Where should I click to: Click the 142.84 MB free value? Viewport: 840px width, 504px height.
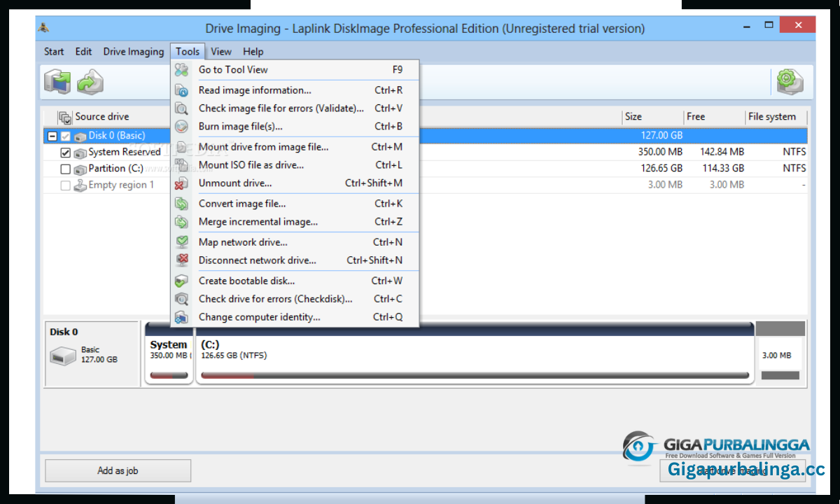(x=722, y=152)
